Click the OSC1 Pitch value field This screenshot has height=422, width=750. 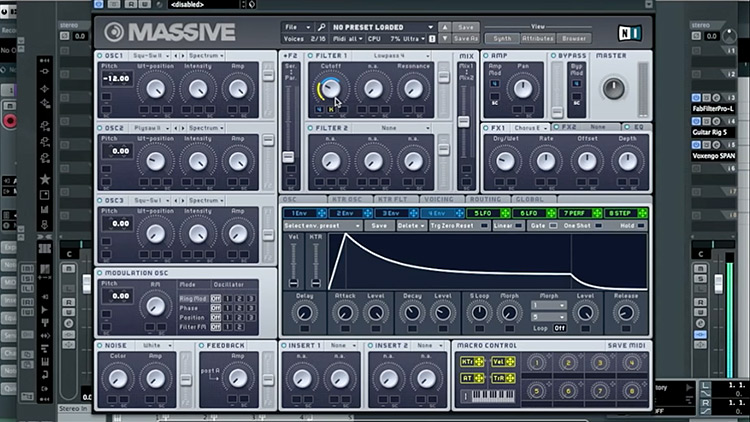[117, 79]
